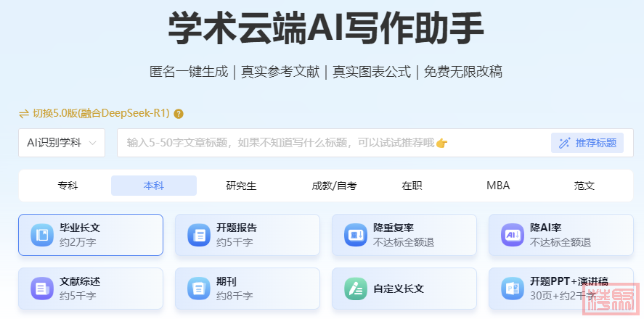This screenshot has height=319, width=644.
Task: Click the 自定义长文 pencil icon
Action: click(356, 289)
